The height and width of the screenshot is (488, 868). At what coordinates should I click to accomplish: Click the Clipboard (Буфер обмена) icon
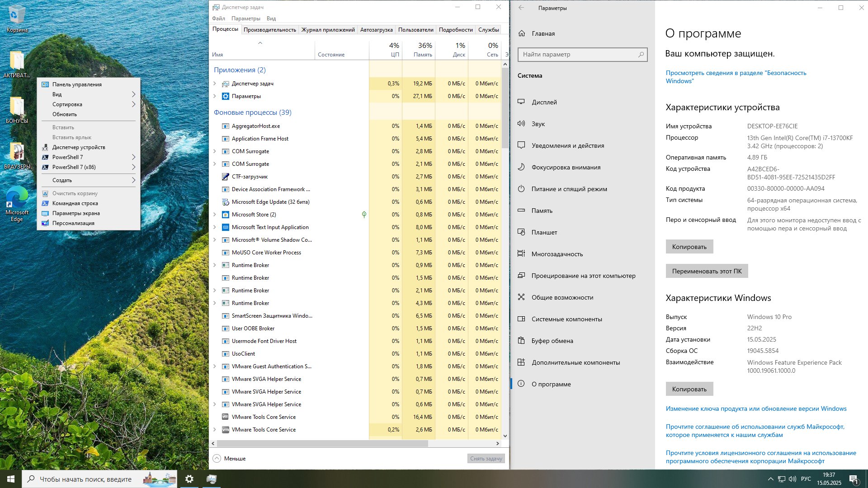tap(521, 341)
